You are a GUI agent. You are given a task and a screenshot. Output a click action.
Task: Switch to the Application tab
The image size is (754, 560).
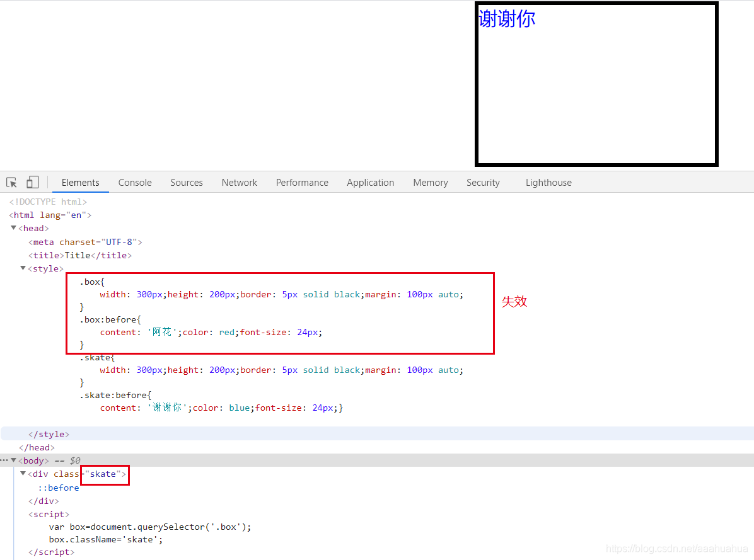[x=370, y=183]
